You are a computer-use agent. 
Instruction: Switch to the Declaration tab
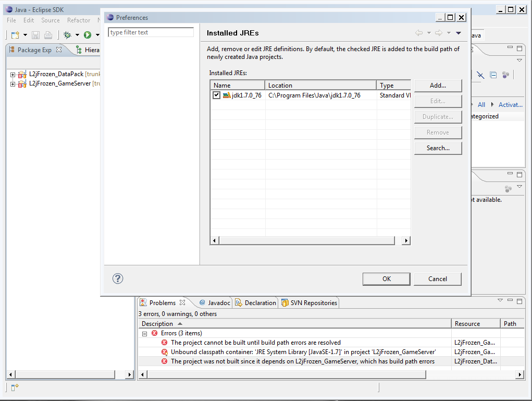(x=256, y=302)
